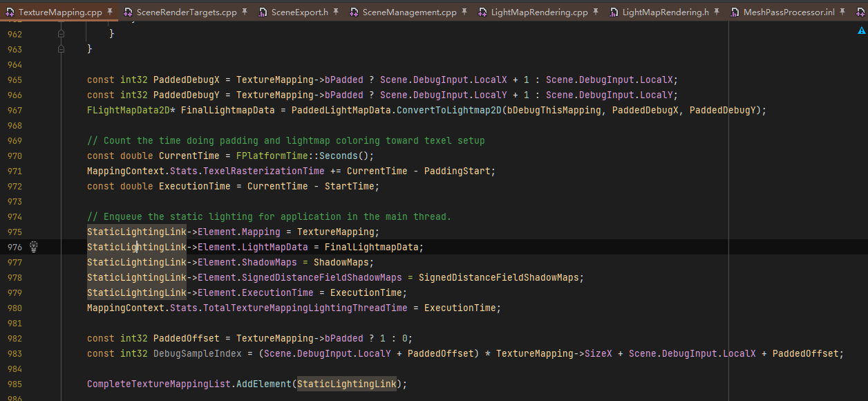Viewport: 868px width, 401px height.
Task: Unpin the SceneManagement.cpp tab
Action: click(x=464, y=12)
